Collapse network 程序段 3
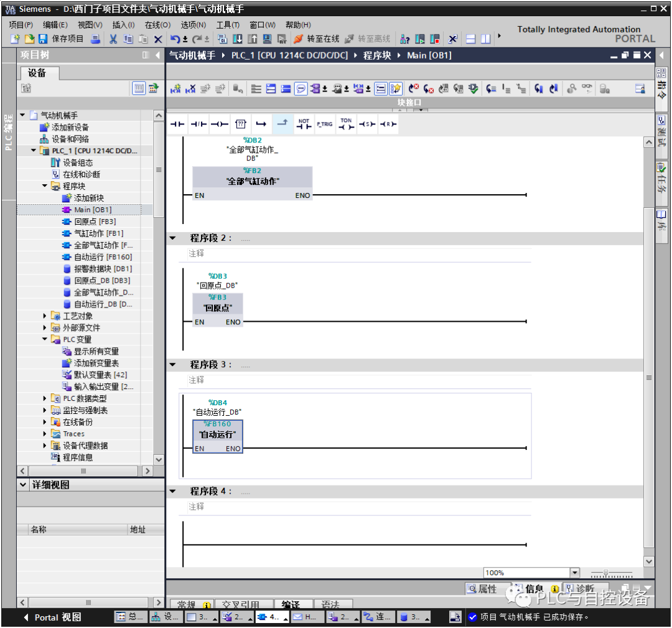 pos(173,365)
